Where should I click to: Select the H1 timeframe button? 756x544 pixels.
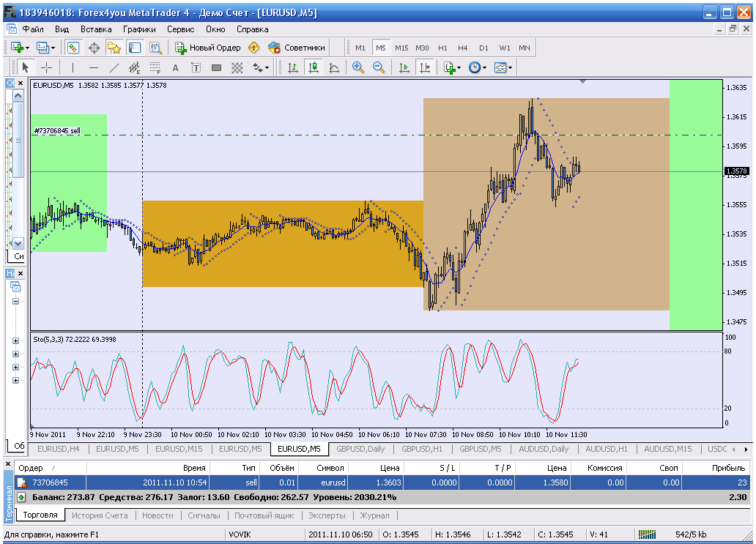(442, 48)
